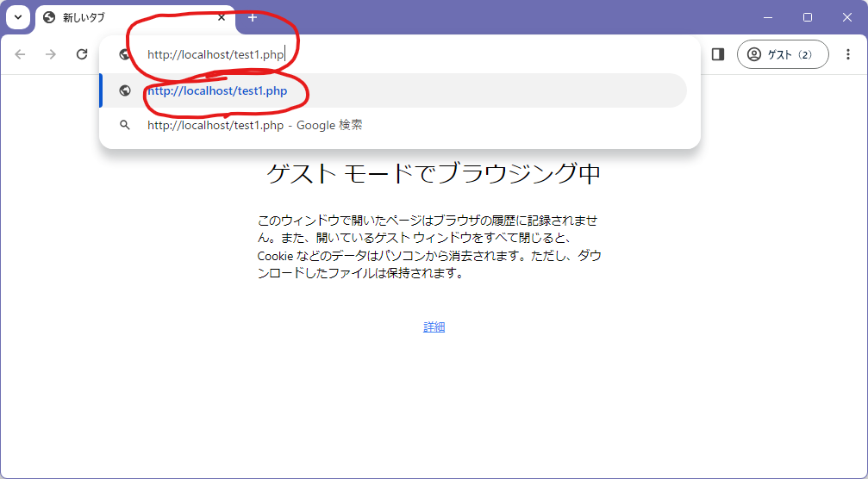Close the 新しいタブ tab
Screen dimensions: 868x479
tap(222, 17)
